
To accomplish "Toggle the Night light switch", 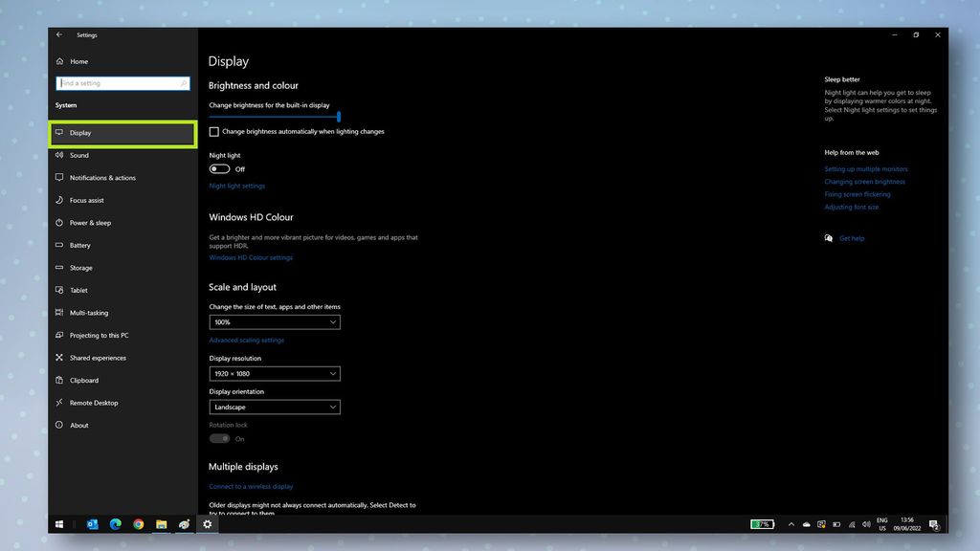I will tap(220, 168).
